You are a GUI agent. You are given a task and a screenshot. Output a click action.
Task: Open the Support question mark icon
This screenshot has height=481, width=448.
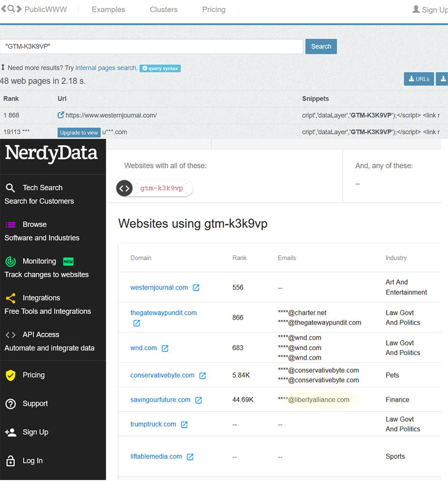tap(10, 404)
